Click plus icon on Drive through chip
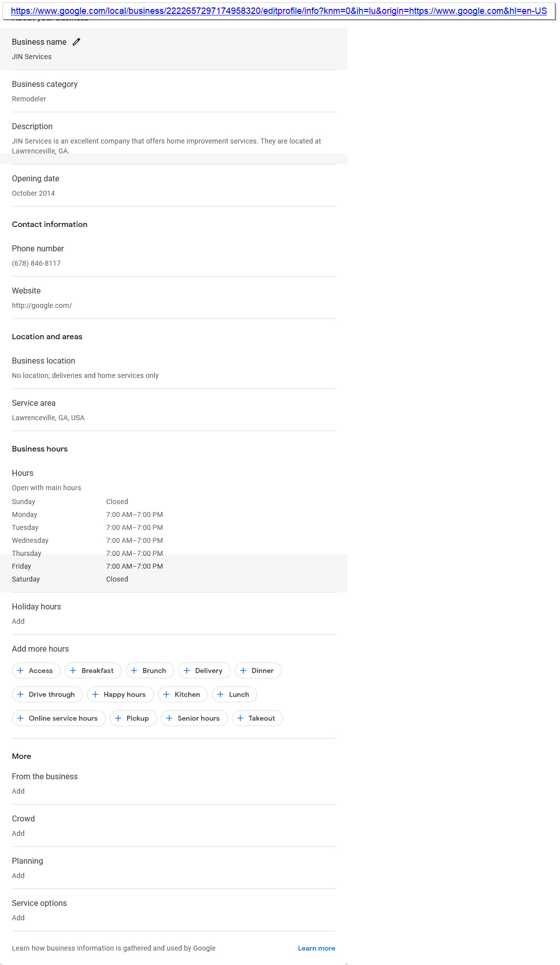 click(20, 694)
